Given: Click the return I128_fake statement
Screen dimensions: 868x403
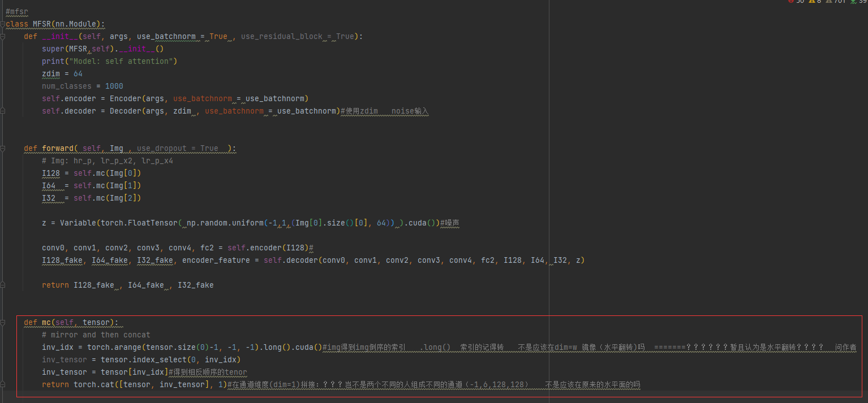Looking at the screenshot, I should click(128, 285).
